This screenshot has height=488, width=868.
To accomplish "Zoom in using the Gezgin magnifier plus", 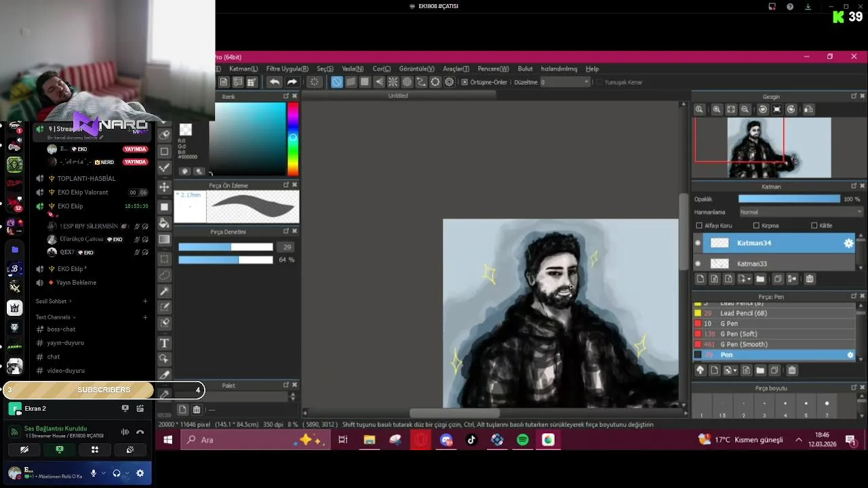I will coord(717,109).
